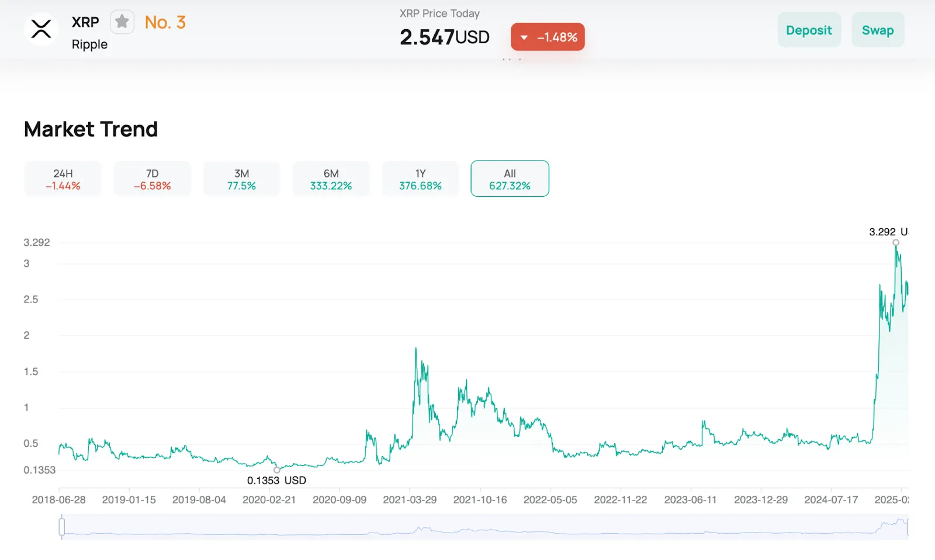Click the left handle of range slider
Viewport: 935px width, 560px height.
61,527
